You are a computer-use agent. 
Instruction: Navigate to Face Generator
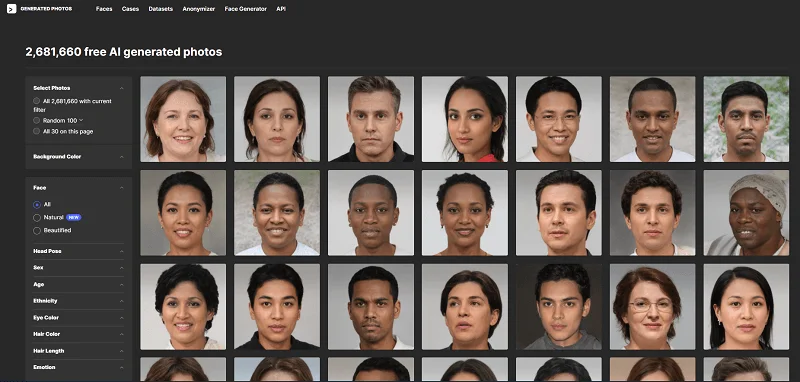(x=245, y=9)
